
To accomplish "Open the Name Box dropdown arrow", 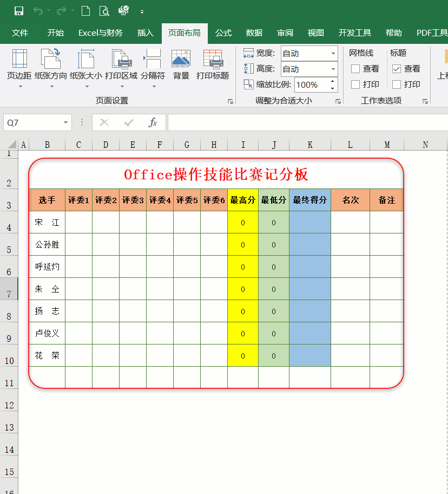I will (x=66, y=122).
